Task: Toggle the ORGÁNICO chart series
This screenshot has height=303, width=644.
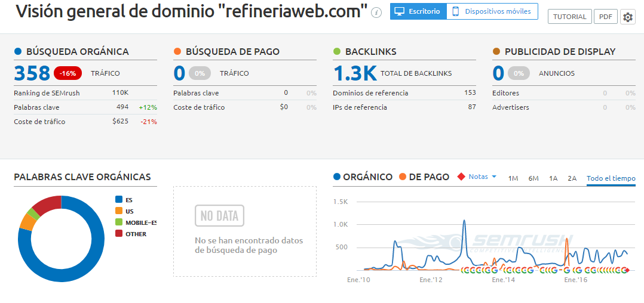Action: coord(363,177)
